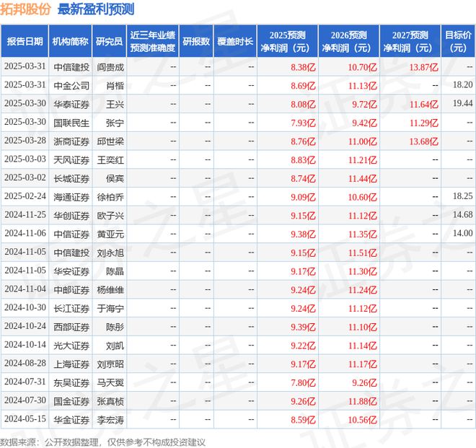Screen dimensions: 476x448
Task: Select 天风证券 institution cell
Action: click(x=71, y=159)
